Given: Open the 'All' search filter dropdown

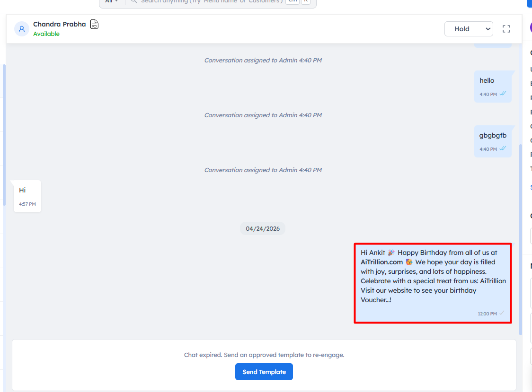Looking at the screenshot, I should (x=112, y=1).
